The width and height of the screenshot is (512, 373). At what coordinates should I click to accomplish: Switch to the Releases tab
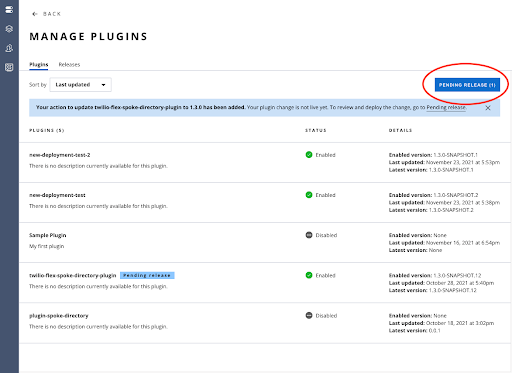pyautogui.click(x=69, y=65)
